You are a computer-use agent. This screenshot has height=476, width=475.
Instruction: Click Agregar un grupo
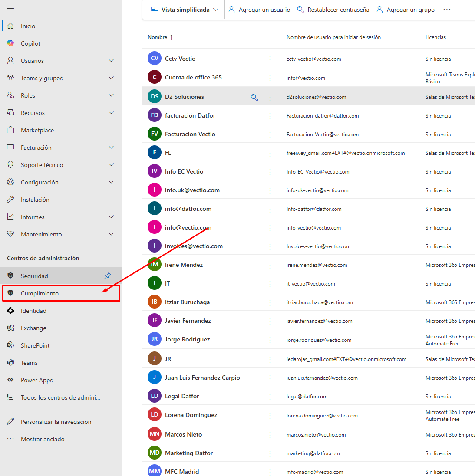click(x=406, y=10)
